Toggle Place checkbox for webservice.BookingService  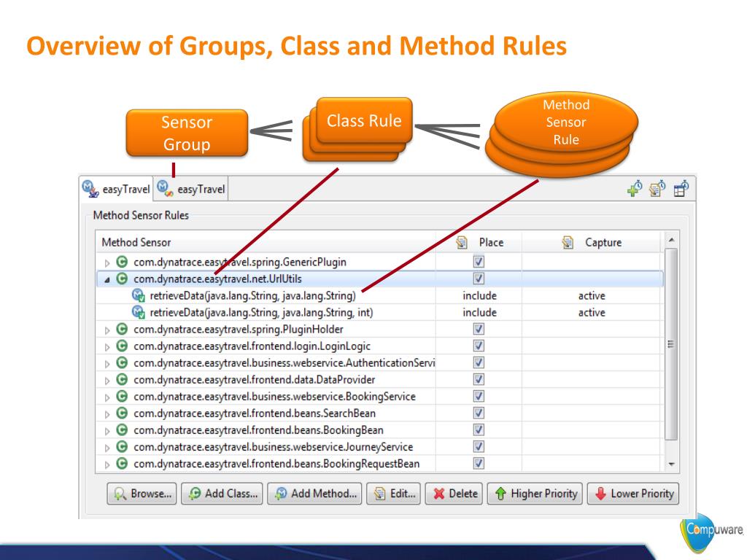click(x=479, y=396)
